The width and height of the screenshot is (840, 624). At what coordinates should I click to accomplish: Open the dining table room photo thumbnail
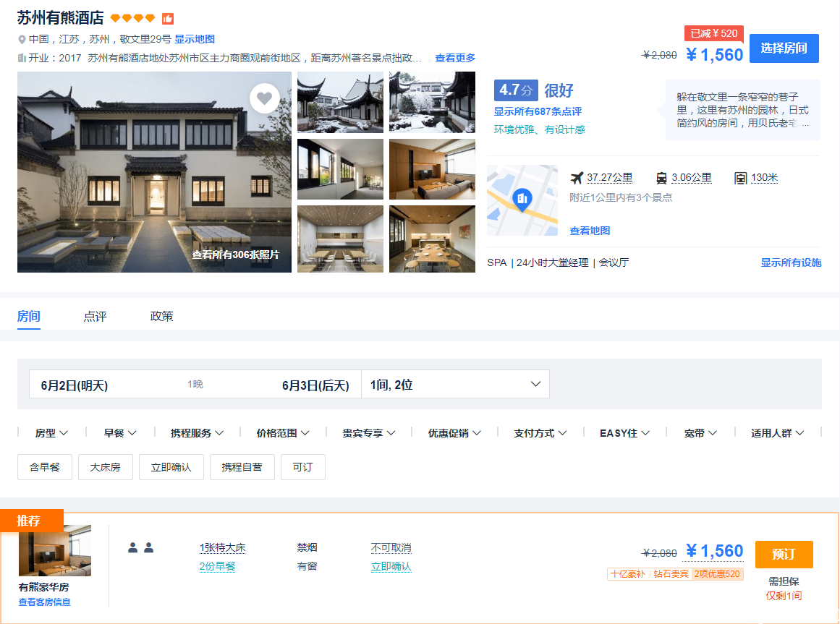(x=433, y=239)
